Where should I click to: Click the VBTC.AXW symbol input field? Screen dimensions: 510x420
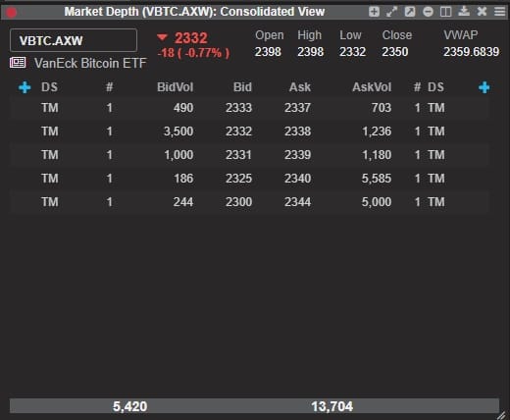pyautogui.click(x=74, y=40)
